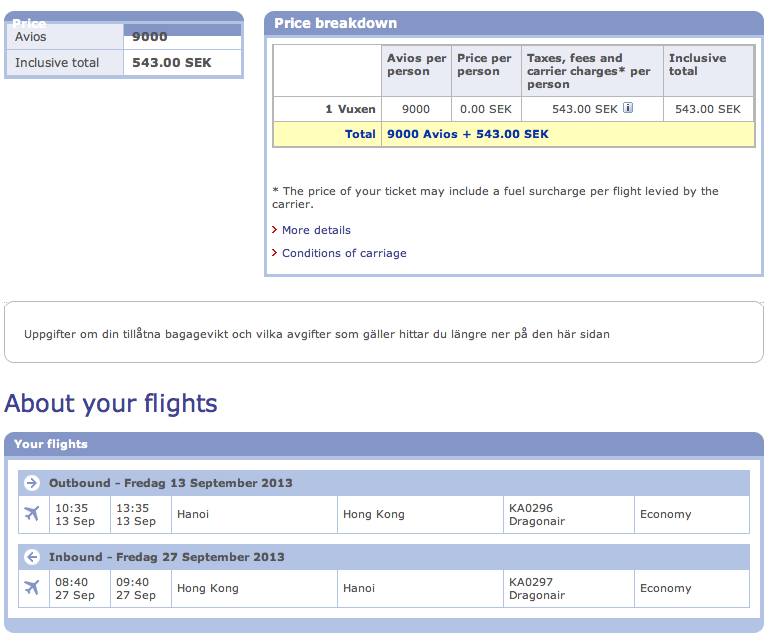768x639 pixels.
Task: Click the airplane icon in outbound flight row
Action: 32,514
